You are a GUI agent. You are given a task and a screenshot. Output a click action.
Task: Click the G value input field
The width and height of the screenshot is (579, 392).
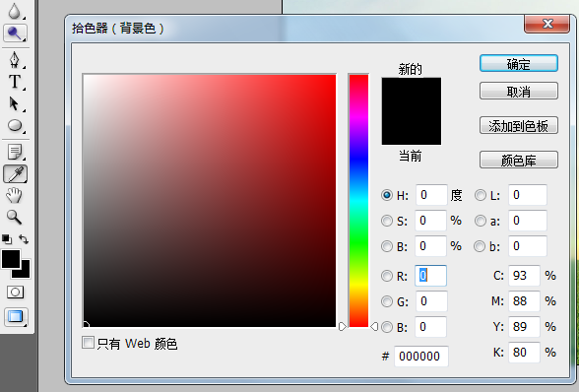pos(431,301)
